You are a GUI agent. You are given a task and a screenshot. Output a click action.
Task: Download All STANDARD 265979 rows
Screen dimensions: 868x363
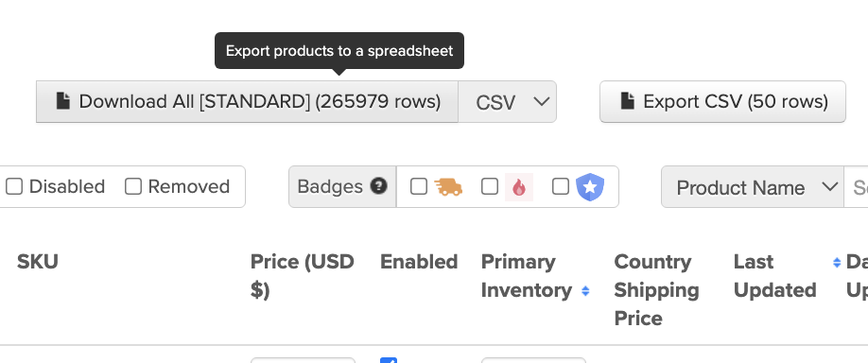click(248, 102)
